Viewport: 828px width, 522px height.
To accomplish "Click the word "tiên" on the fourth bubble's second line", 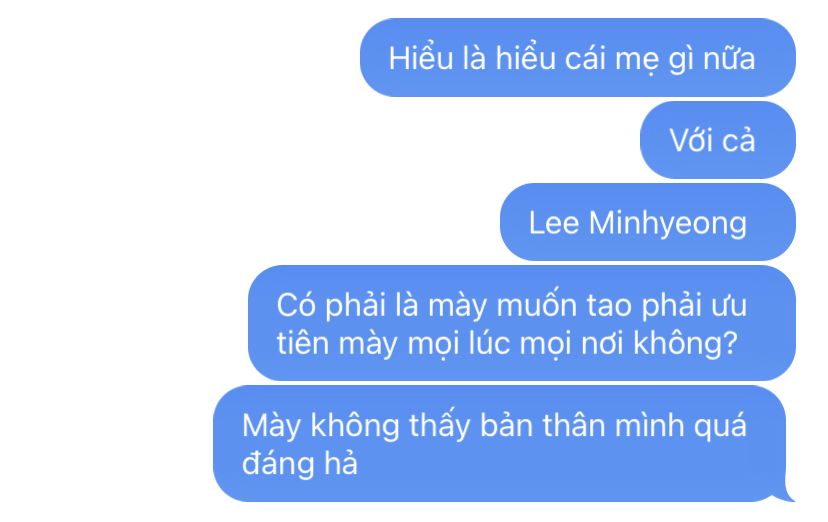I will (x=303, y=343).
